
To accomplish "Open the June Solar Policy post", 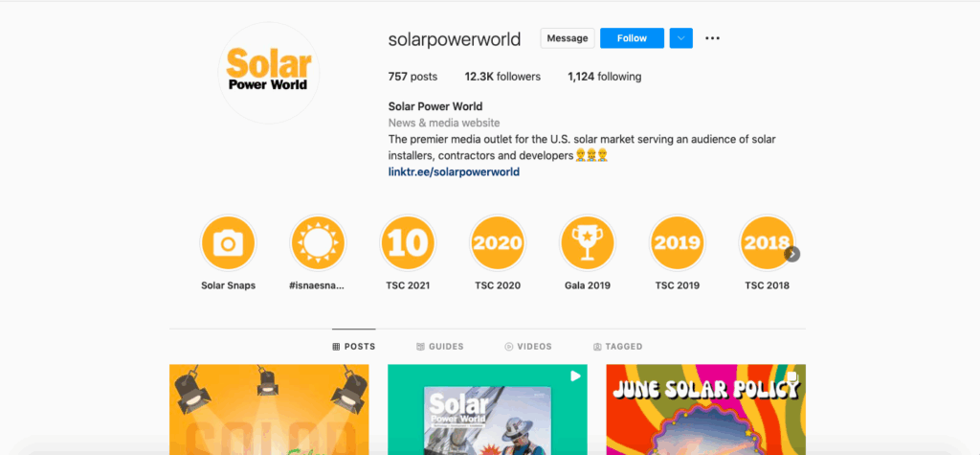I will (x=705, y=409).
